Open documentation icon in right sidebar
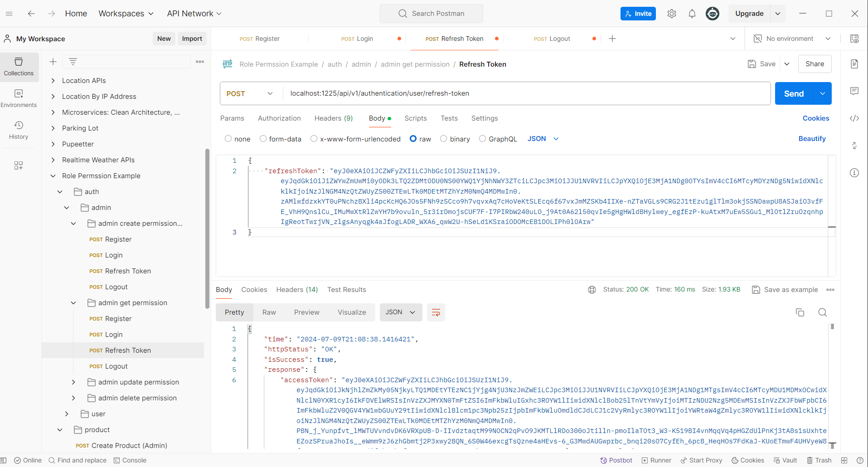The image size is (868, 467). (x=854, y=64)
